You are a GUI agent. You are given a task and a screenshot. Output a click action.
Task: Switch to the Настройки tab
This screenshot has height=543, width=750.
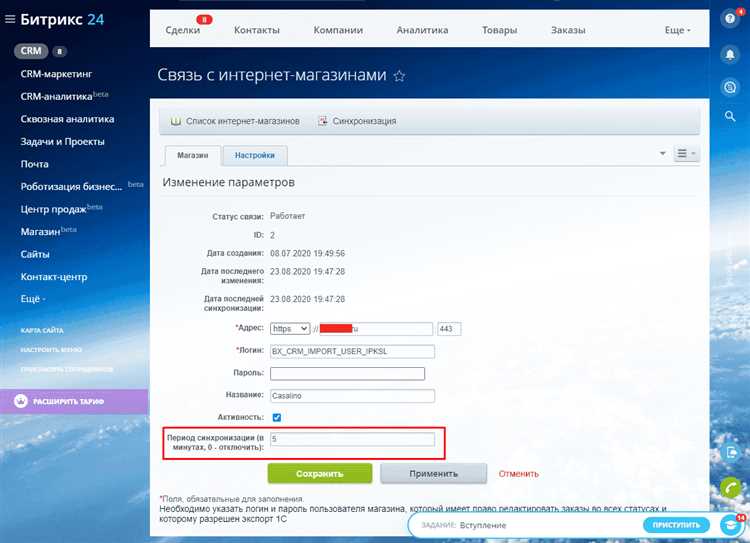(255, 155)
